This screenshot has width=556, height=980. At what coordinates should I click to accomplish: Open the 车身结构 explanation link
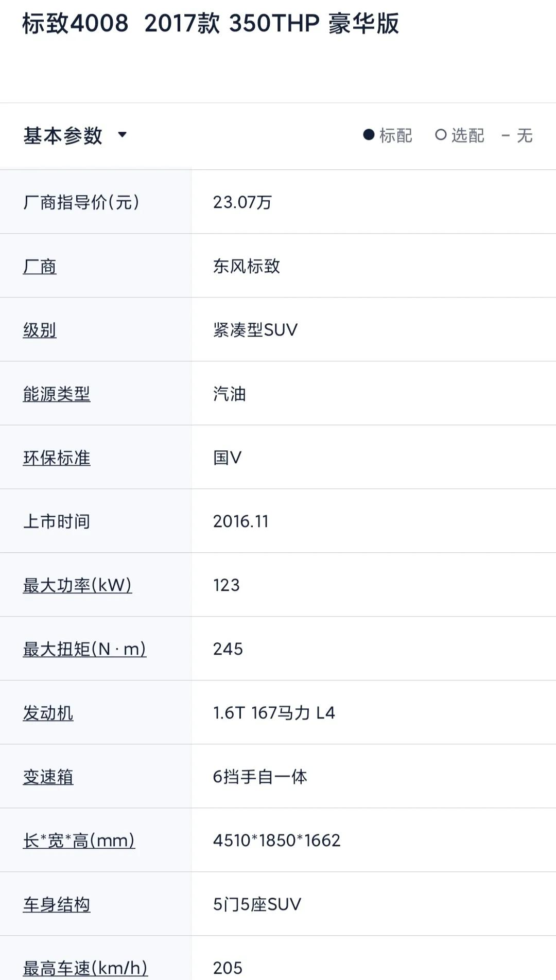pos(56,904)
